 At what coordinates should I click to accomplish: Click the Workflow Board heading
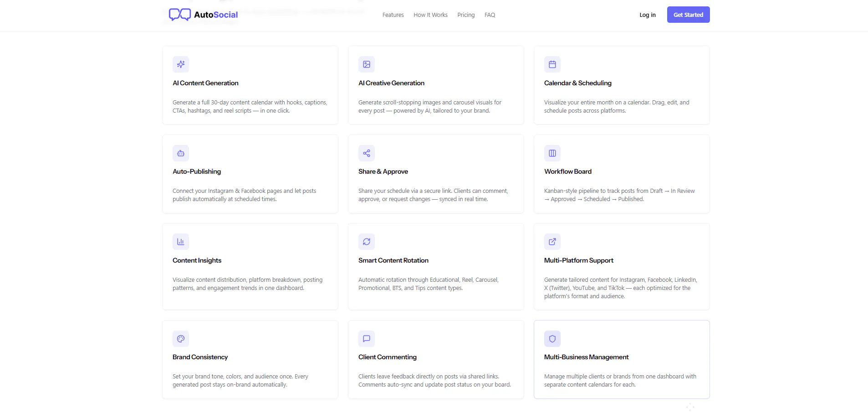pyautogui.click(x=568, y=171)
